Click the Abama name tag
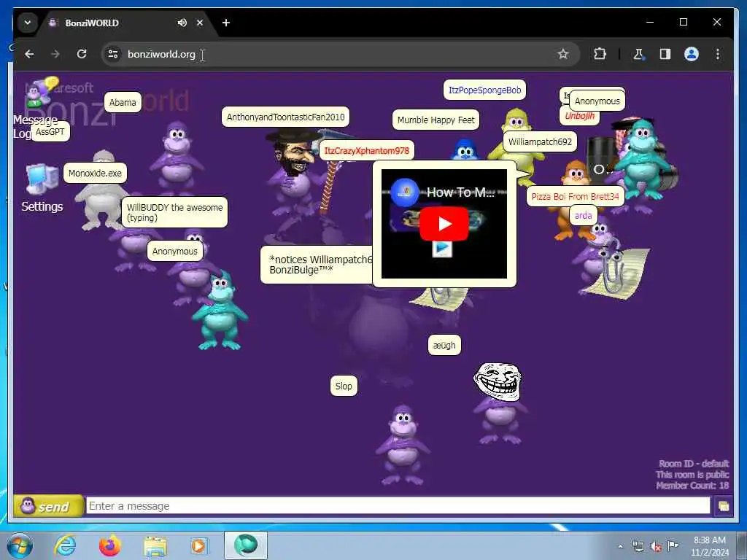 pos(123,102)
